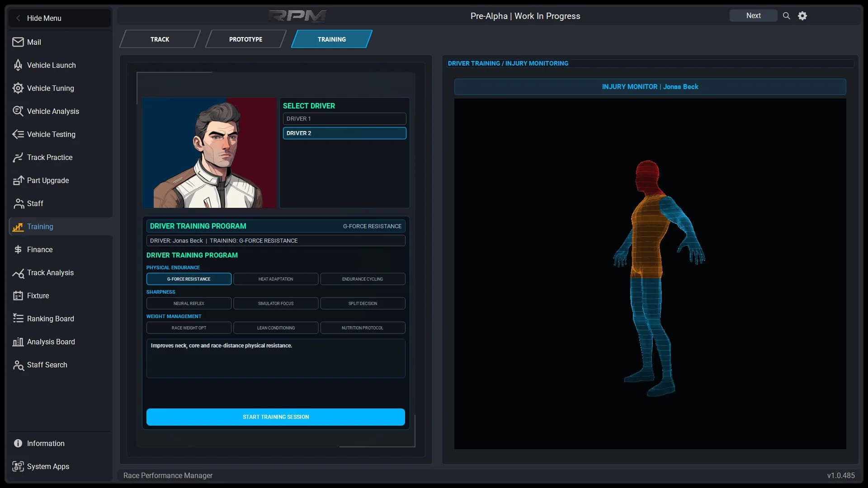Click the Next button

753,15
